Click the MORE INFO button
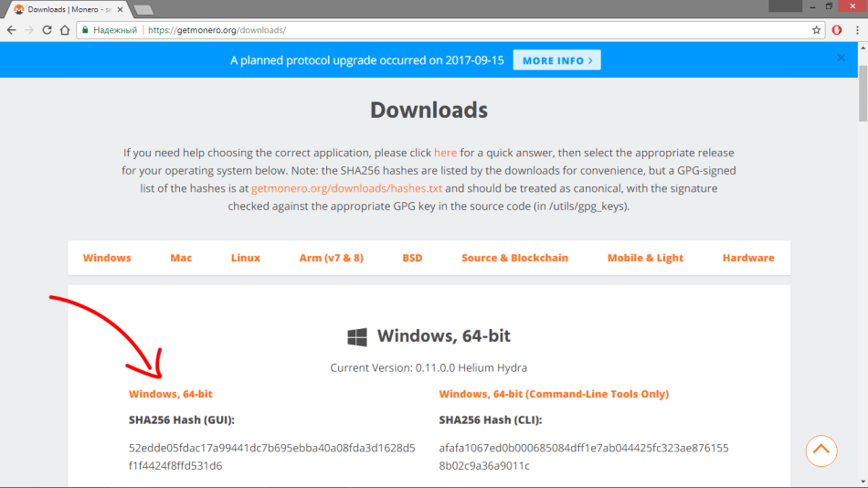868x488 pixels. 557,59
